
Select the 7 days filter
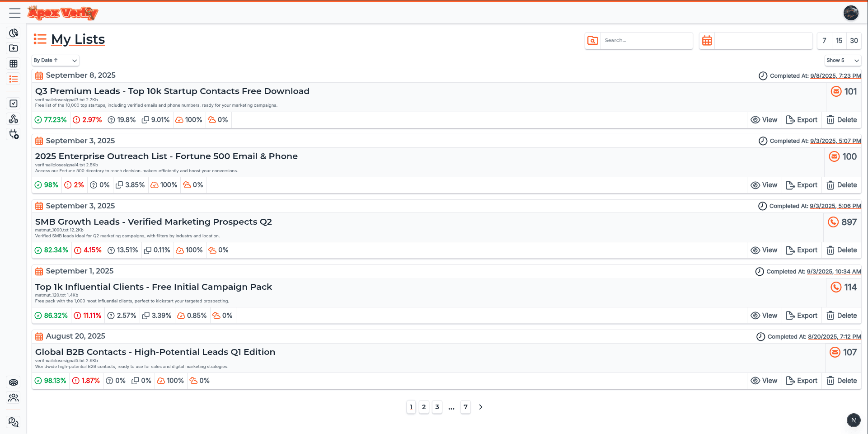tap(824, 41)
